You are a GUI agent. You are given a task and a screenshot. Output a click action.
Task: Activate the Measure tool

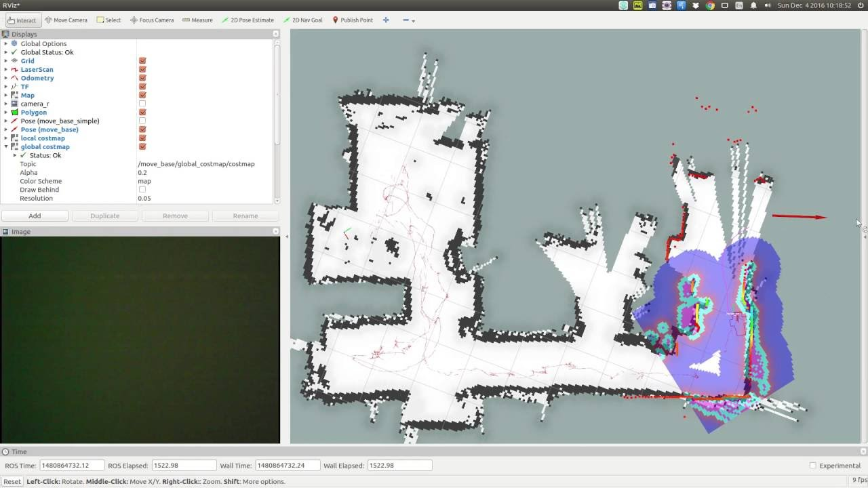[197, 20]
